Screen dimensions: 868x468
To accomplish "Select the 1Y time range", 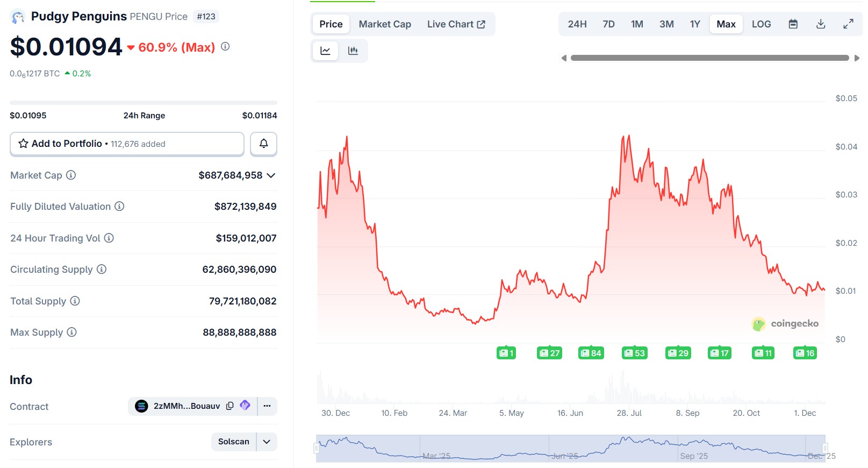I will [695, 24].
